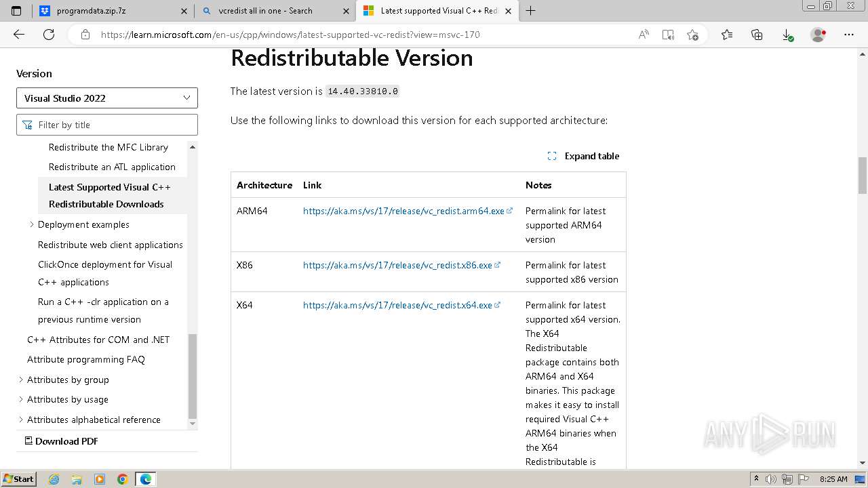The width and height of the screenshot is (868, 488).
Task: Click the Expand table button
Action: [583, 156]
